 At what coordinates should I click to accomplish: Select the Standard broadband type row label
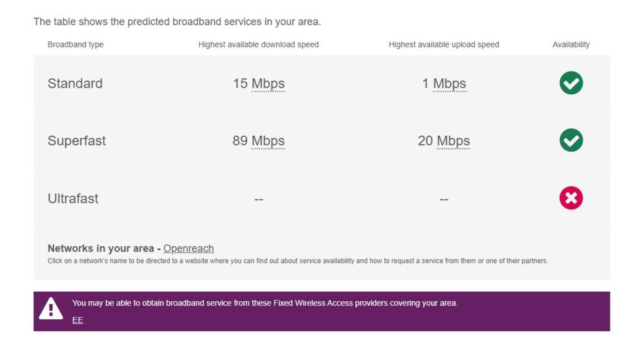(x=75, y=84)
